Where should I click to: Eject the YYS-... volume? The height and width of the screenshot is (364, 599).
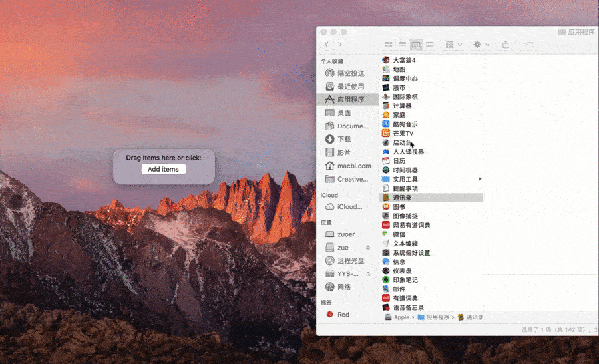[x=368, y=274]
